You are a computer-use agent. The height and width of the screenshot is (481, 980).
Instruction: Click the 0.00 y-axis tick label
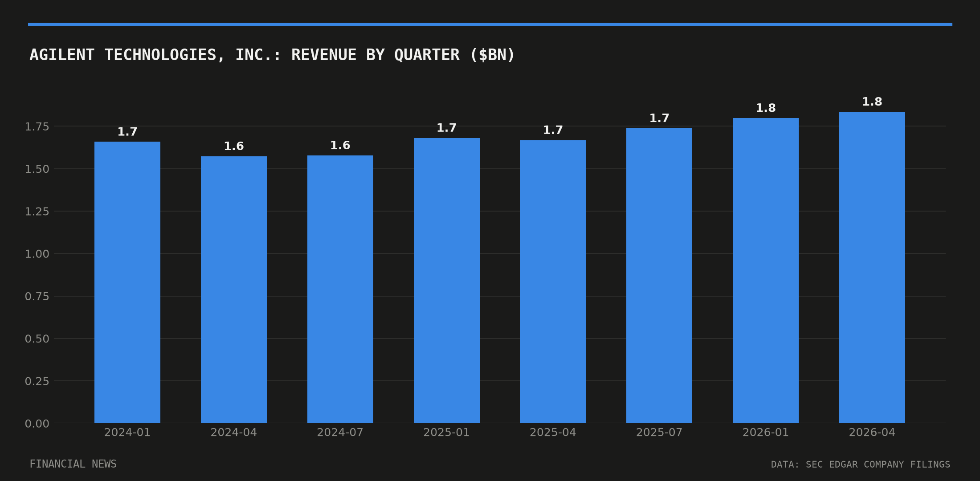pos(37,424)
